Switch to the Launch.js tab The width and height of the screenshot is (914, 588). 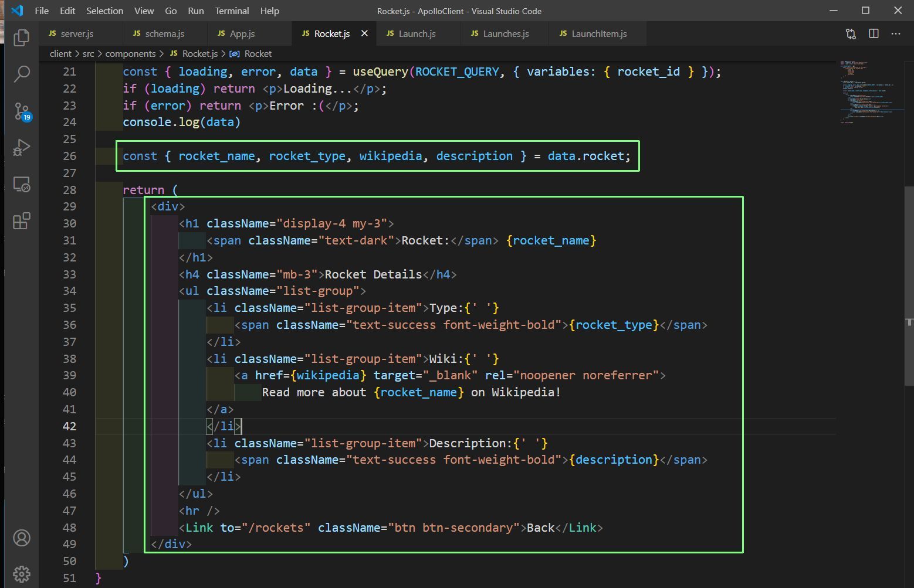(417, 33)
